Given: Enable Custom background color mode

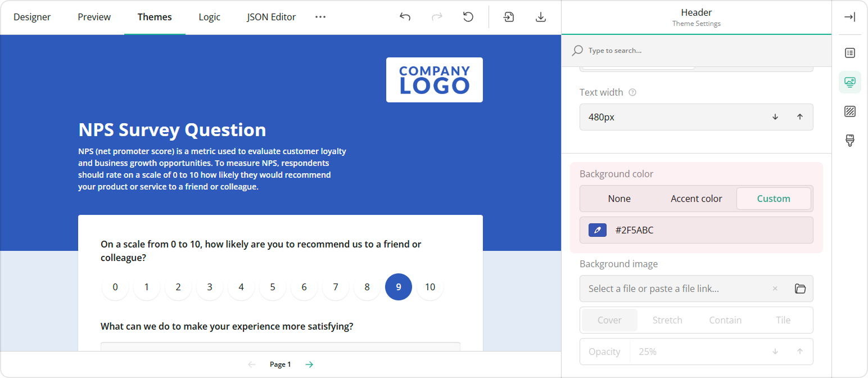Looking at the screenshot, I should click(x=774, y=199).
